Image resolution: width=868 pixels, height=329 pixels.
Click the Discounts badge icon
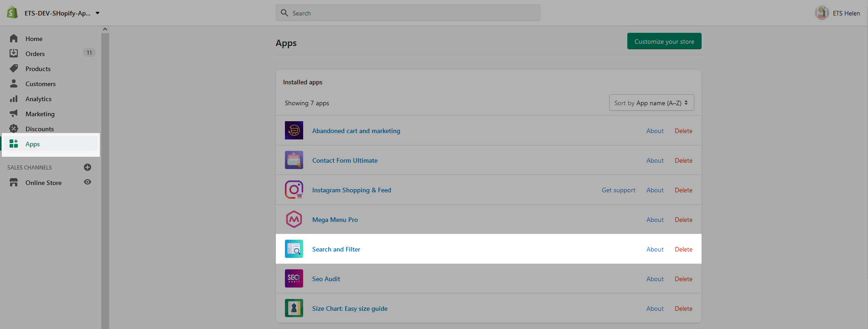click(x=14, y=129)
